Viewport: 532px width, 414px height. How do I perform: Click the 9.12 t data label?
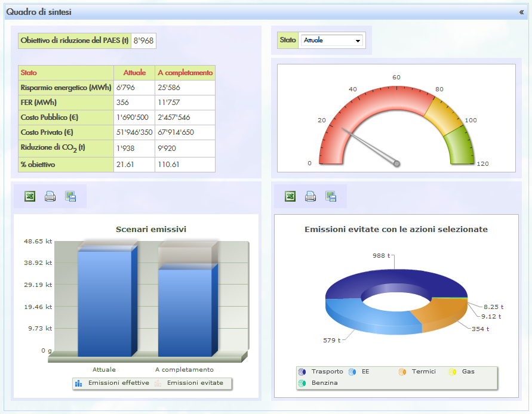coord(491,316)
